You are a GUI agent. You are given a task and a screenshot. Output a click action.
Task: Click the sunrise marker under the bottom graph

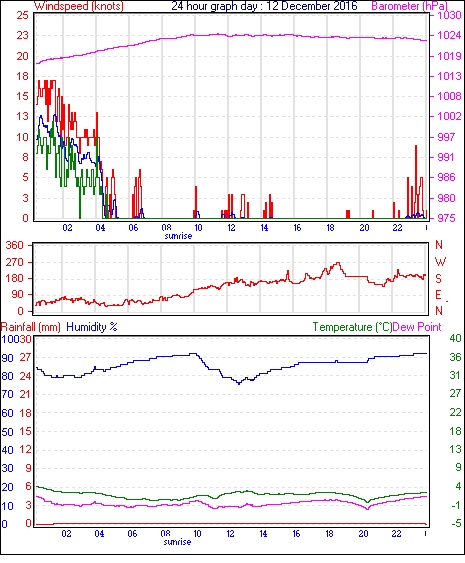coord(177,542)
